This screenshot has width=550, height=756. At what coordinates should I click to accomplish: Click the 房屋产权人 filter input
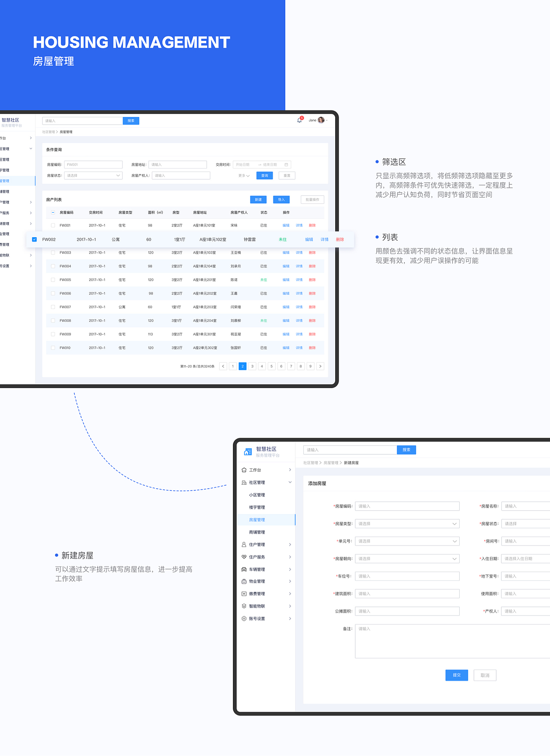[x=181, y=175]
